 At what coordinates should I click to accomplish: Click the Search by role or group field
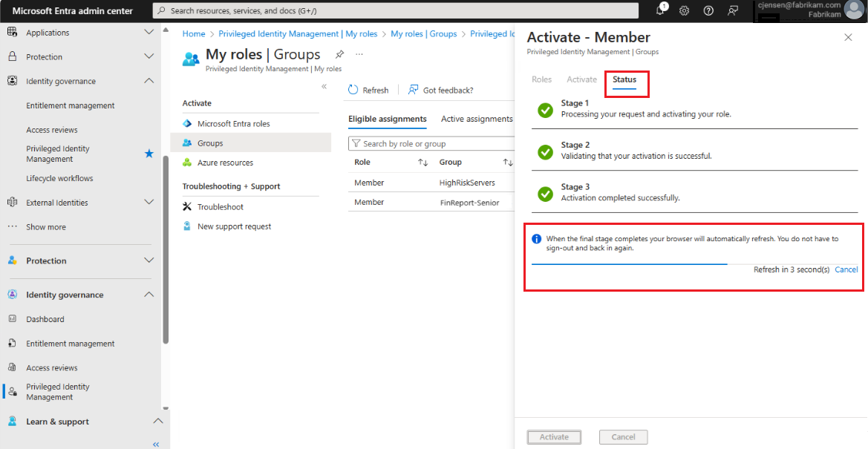pos(432,143)
